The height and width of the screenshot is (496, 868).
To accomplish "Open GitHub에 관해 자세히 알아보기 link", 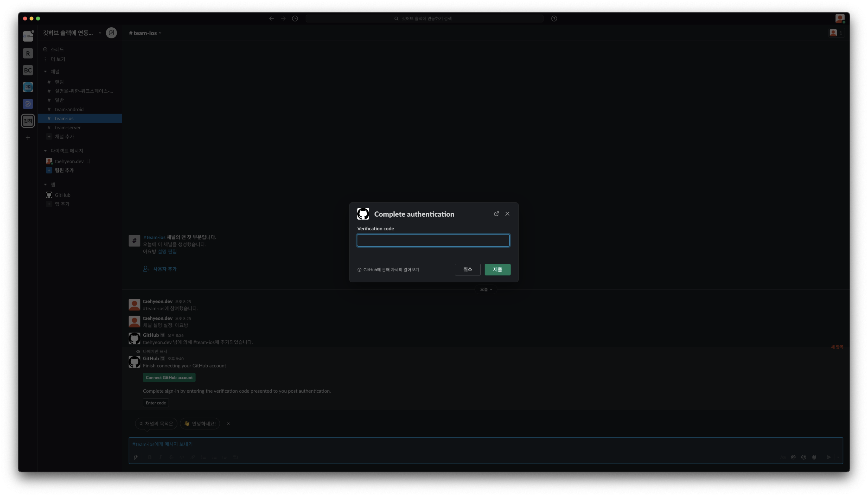I will pos(391,269).
